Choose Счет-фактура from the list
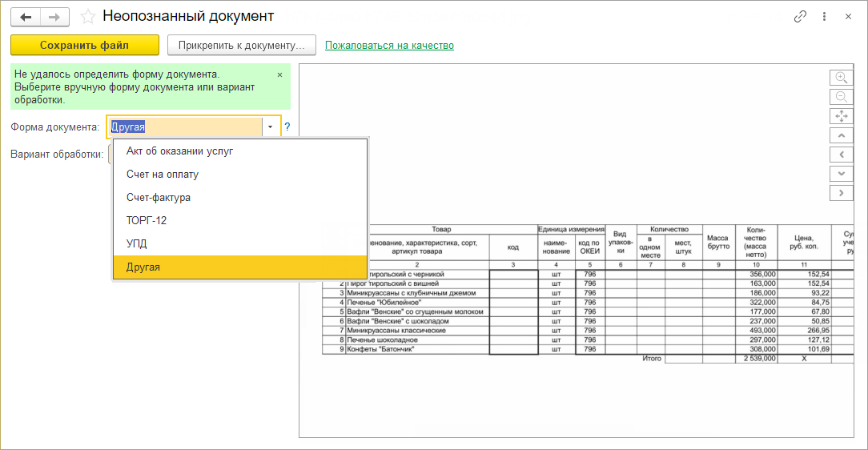The image size is (868, 450). pos(240,198)
